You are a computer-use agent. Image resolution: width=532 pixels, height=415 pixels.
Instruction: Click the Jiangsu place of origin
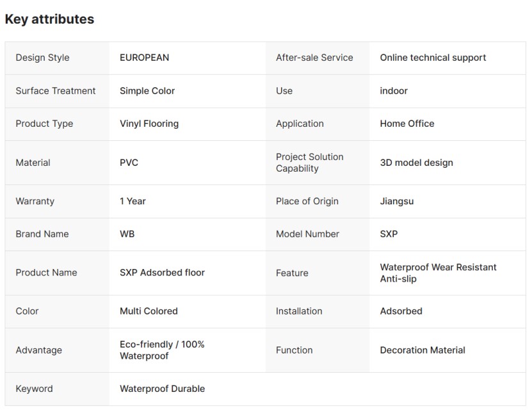point(397,201)
